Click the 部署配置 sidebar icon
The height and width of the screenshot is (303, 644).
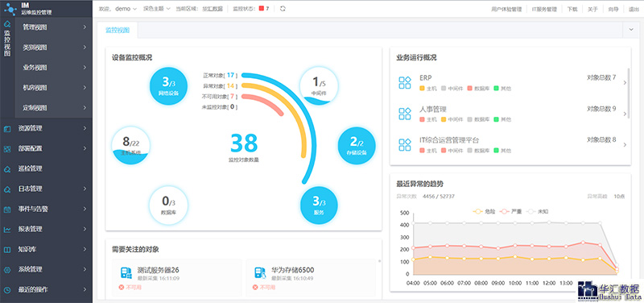coord(7,149)
